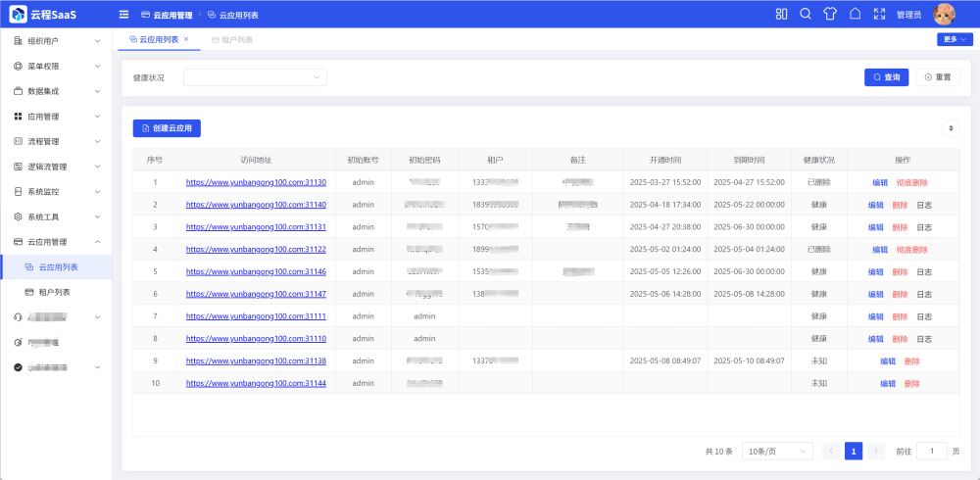The width and height of the screenshot is (980, 480).
Task: Toggle fullscreen icon in header
Action: pos(879,14)
